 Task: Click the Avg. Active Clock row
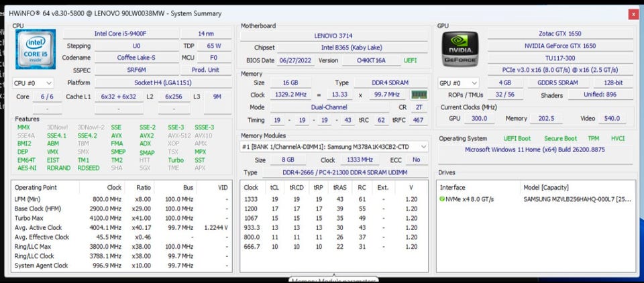coord(121,227)
